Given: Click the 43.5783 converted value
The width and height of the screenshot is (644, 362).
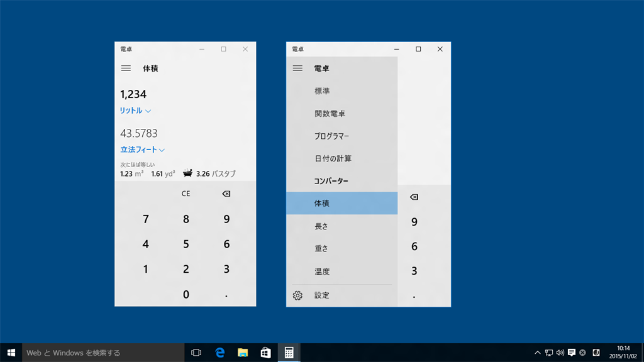Looking at the screenshot, I should (139, 133).
